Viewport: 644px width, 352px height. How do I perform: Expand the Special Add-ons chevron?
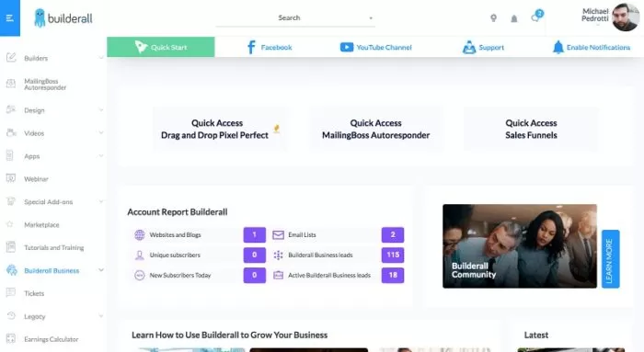[100, 201]
